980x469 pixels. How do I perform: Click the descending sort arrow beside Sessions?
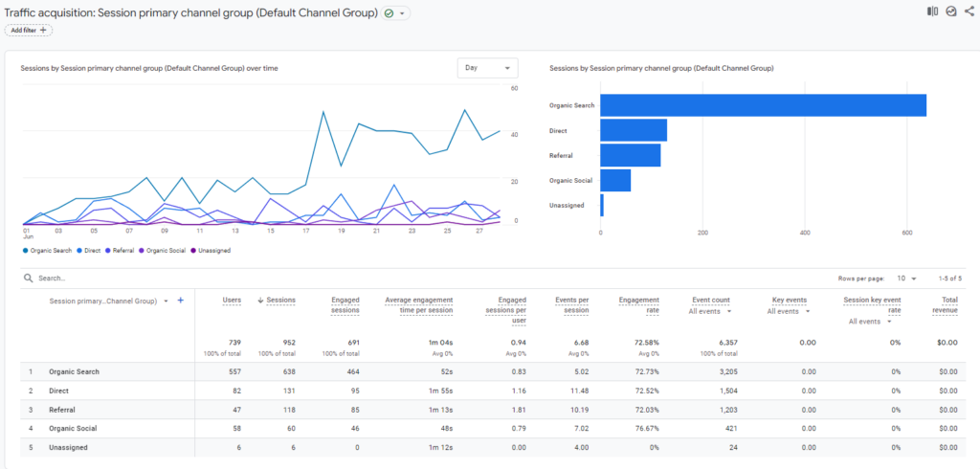coord(260,301)
